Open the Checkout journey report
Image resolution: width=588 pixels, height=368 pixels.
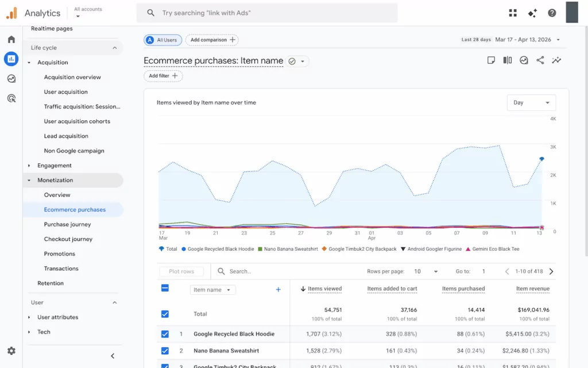tap(68, 239)
